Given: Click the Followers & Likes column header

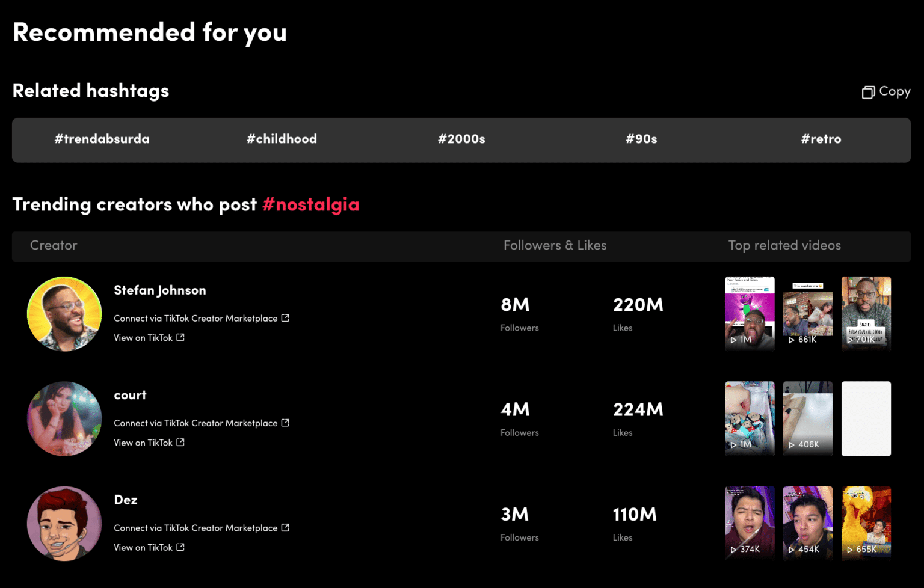Looking at the screenshot, I should tap(555, 245).
